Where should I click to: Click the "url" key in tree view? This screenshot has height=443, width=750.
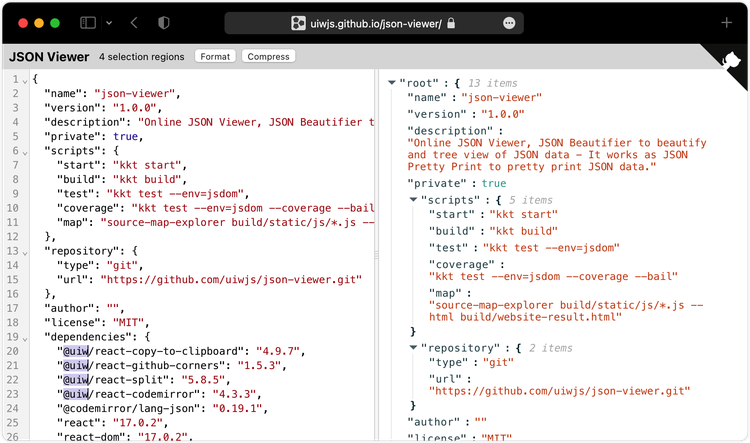445,379
